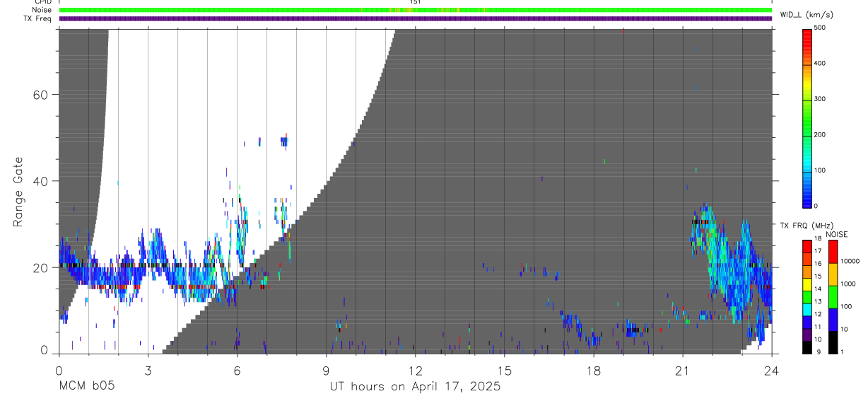
Task: Click the 151 CPID value above the plot
Action: [x=415, y=2]
